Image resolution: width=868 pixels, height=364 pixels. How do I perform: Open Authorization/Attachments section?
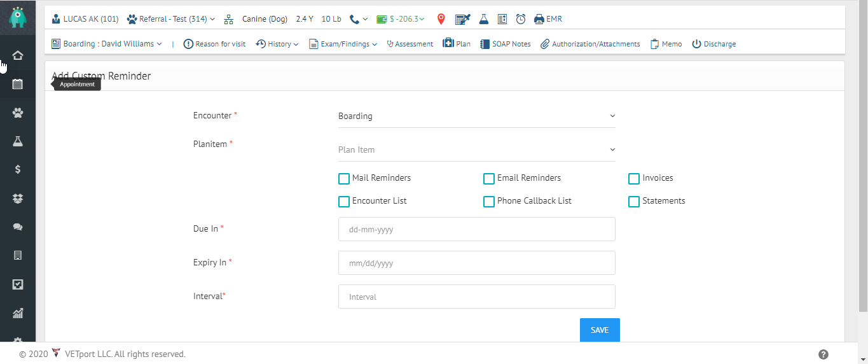[x=590, y=44]
